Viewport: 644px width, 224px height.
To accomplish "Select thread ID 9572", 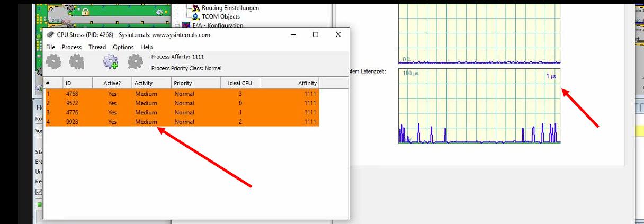I will pos(71,103).
